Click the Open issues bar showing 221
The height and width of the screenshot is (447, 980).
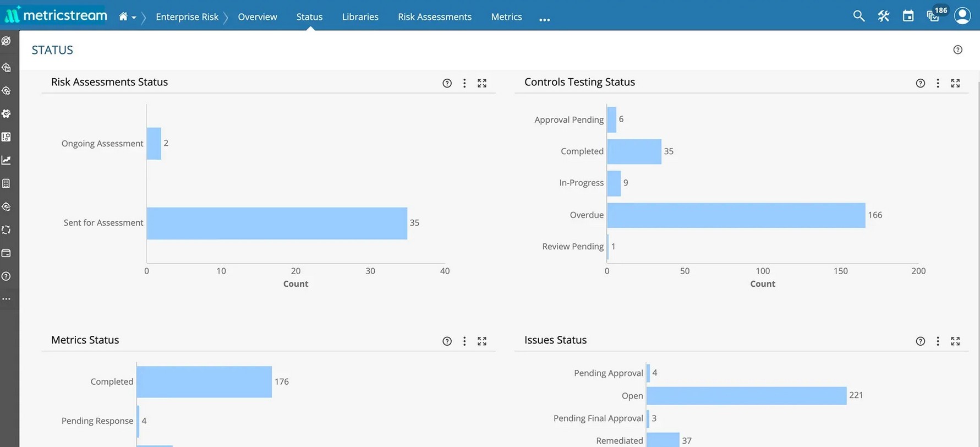(x=747, y=396)
